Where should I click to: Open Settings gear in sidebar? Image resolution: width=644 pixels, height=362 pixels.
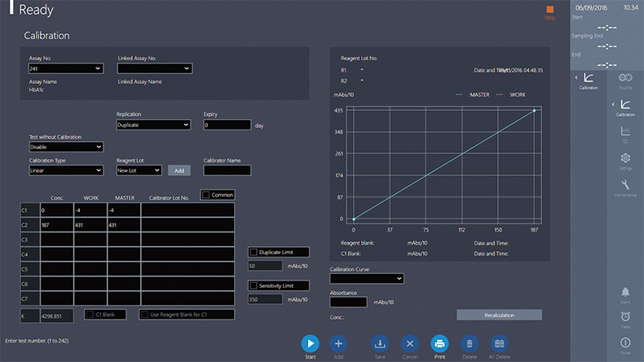(625, 158)
